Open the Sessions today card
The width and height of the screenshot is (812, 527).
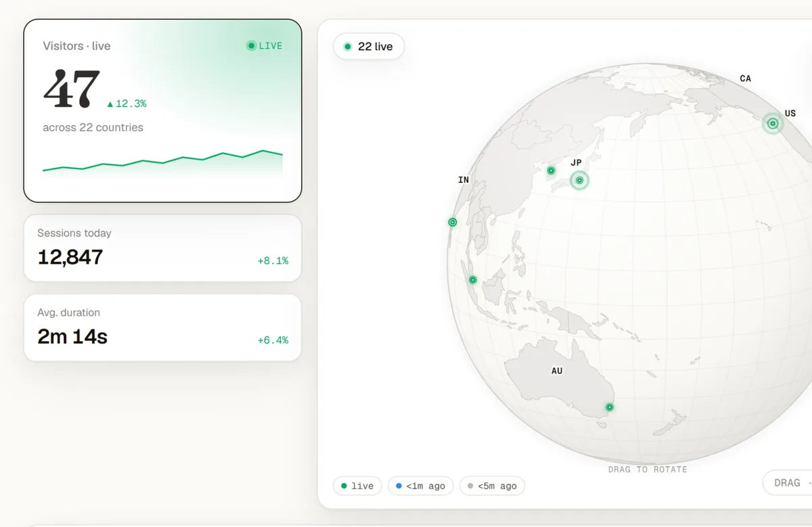162,248
